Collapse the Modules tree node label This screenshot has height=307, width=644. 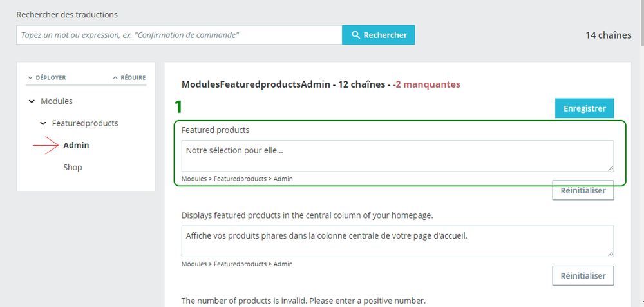pos(57,101)
